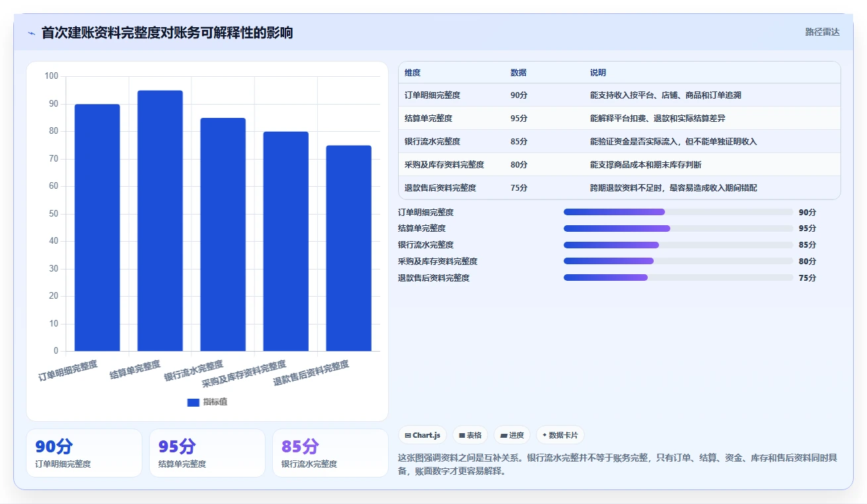Click description 能支撑商品成本和期末库存判断
The height and width of the screenshot is (504, 867).
pyautogui.click(x=646, y=165)
